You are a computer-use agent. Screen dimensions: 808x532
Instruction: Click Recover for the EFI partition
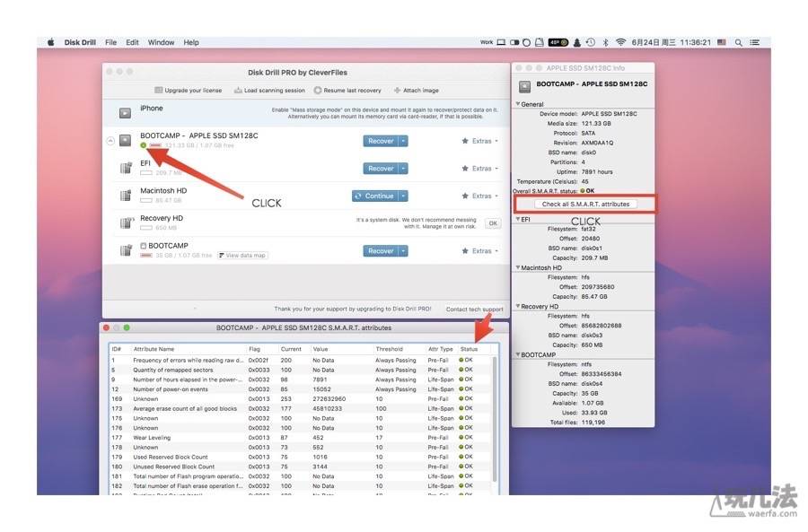pyautogui.click(x=381, y=169)
